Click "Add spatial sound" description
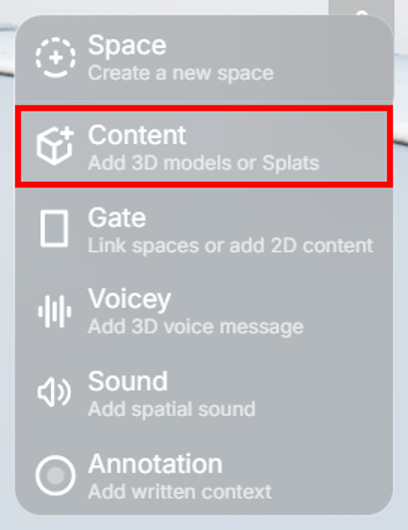This screenshot has height=530, width=408. click(172, 409)
